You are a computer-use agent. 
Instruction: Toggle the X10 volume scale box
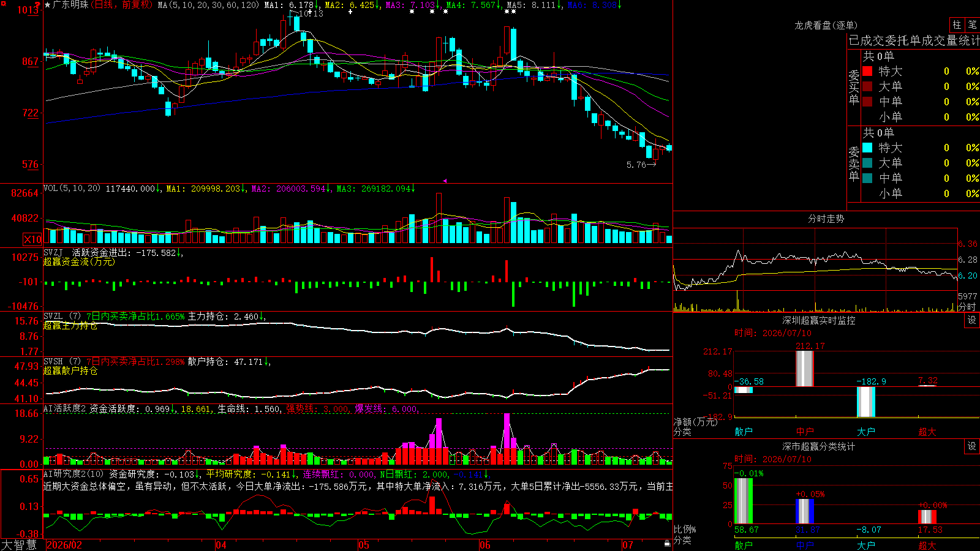pos(32,239)
